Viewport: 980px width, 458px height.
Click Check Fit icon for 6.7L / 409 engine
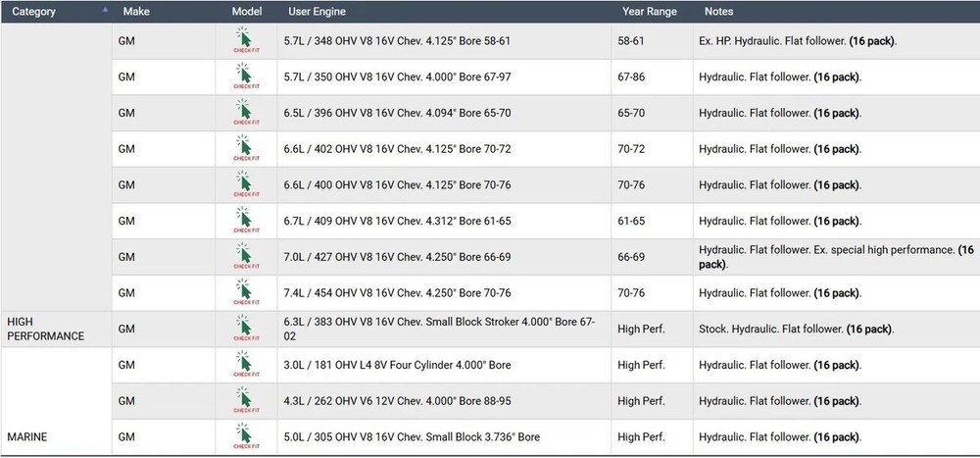244,222
